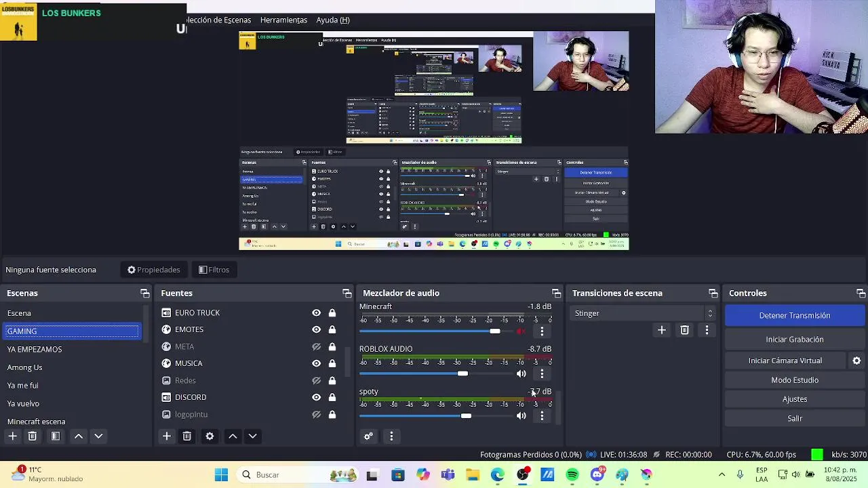
Task: Enable Modo Estudio
Action: pyautogui.click(x=794, y=380)
